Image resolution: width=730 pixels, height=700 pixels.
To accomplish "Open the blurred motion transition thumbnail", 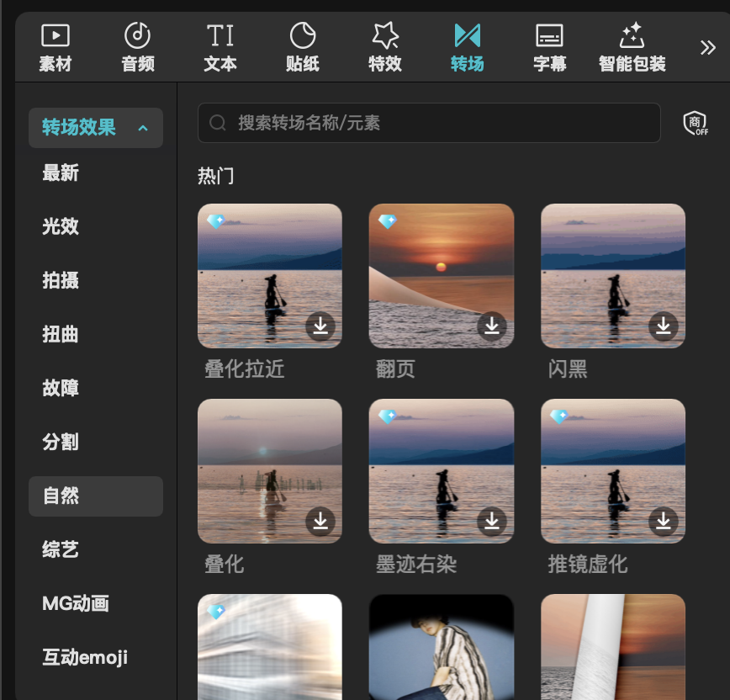I will click(270, 647).
